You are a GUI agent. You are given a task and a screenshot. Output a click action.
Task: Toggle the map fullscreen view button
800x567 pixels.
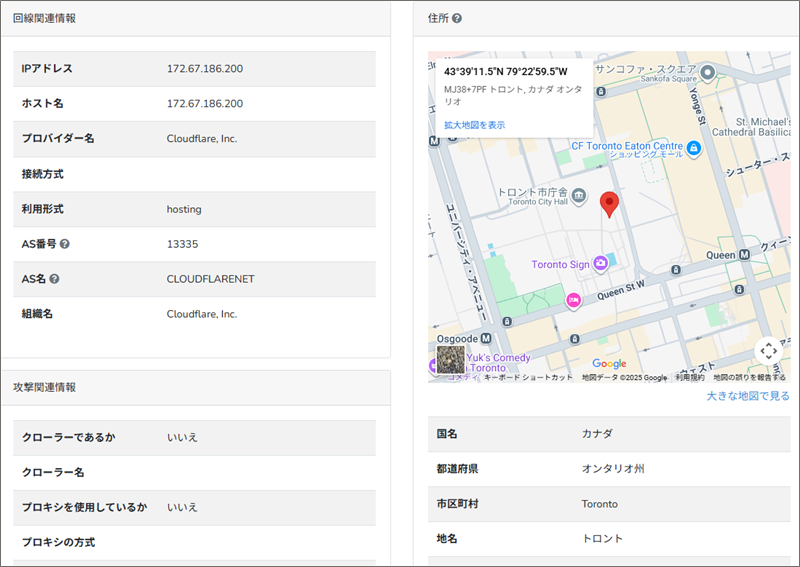pos(767,350)
